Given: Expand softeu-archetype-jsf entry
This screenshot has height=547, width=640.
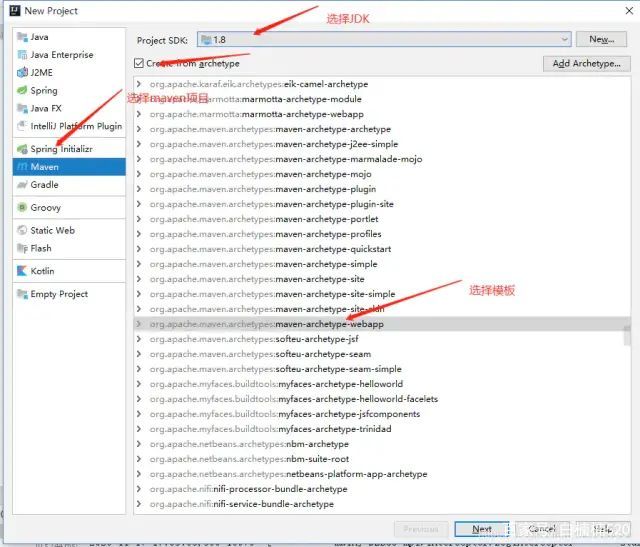Looking at the screenshot, I should 139,339.
